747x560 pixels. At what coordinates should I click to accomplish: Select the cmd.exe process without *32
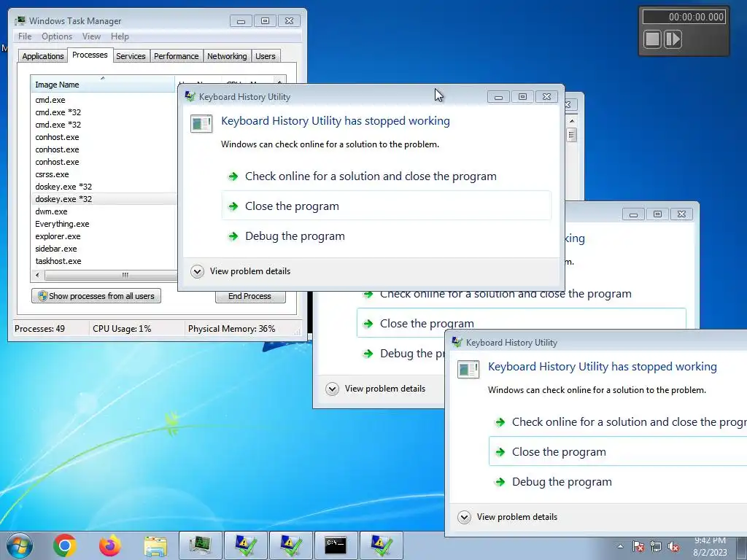coord(50,100)
